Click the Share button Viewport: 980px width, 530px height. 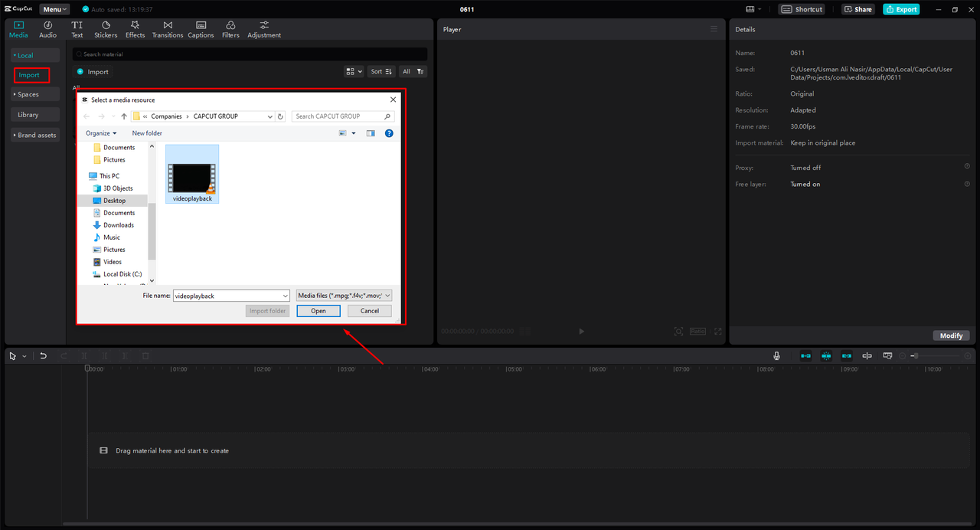pos(858,9)
